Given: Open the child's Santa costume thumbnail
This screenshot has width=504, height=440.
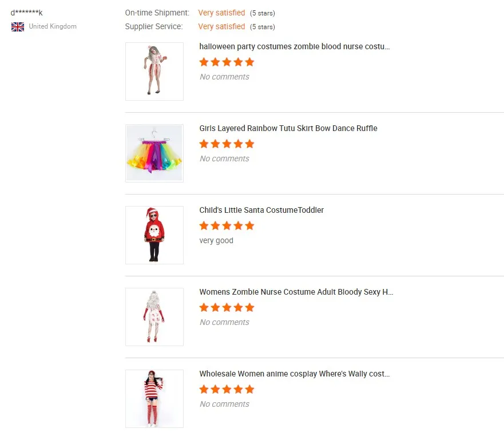Looking at the screenshot, I should pyautogui.click(x=154, y=235).
